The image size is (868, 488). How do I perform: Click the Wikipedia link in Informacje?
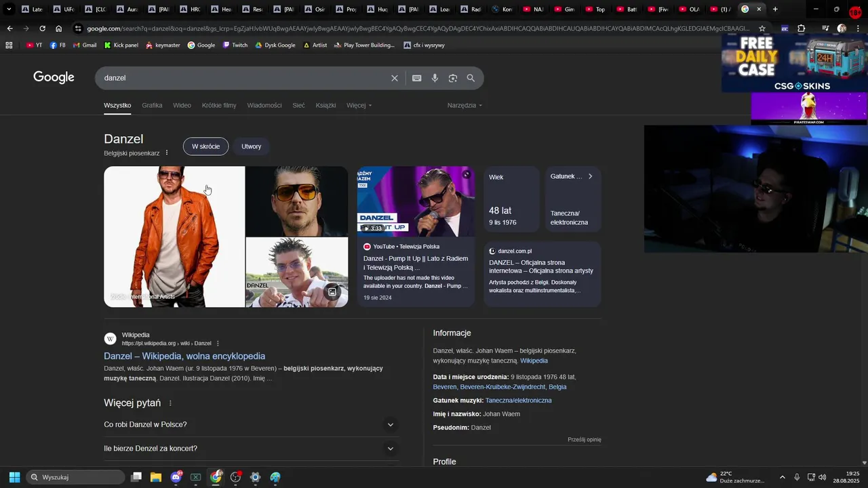tap(534, 361)
